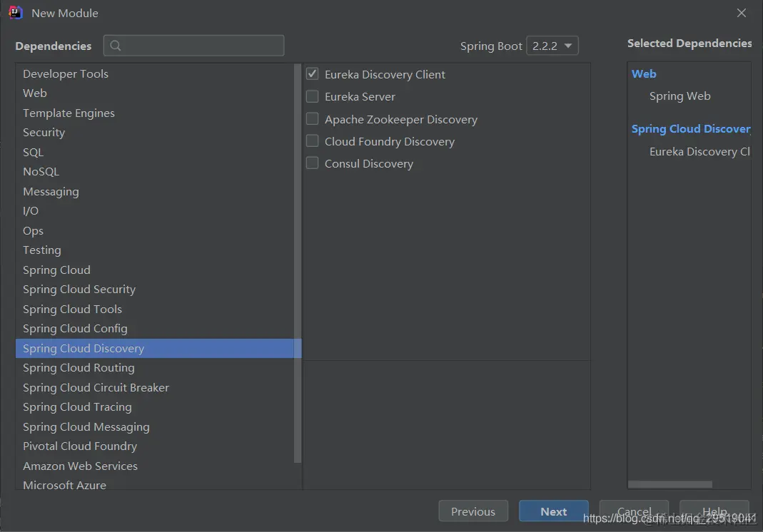Select the Testing category
Screen dimensions: 763x532
point(155,250)
